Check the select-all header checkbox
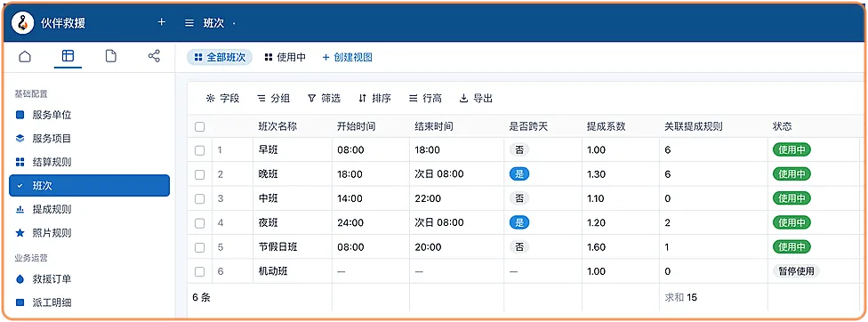This screenshot has width=868, height=322. [200, 126]
